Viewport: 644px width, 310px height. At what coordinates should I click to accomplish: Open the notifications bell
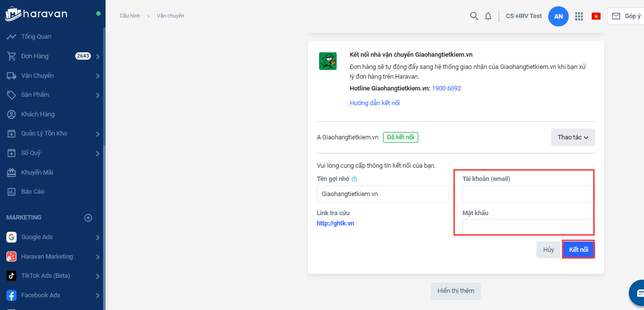pyautogui.click(x=488, y=16)
